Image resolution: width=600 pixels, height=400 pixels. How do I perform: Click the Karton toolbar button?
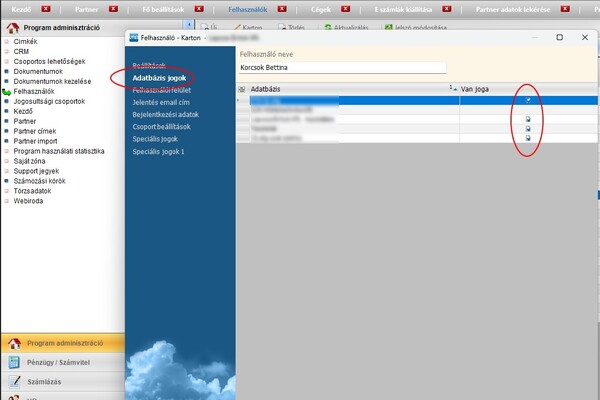click(248, 27)
